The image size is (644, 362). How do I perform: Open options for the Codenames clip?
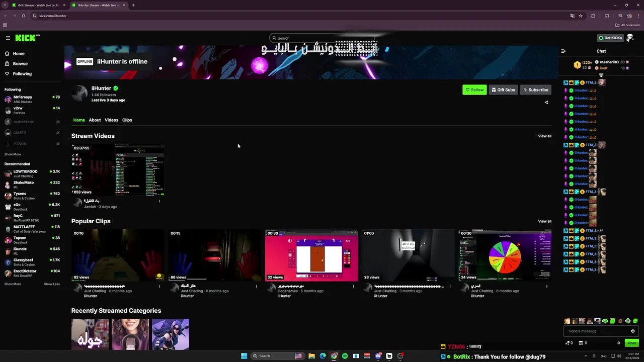click(353, 287)
